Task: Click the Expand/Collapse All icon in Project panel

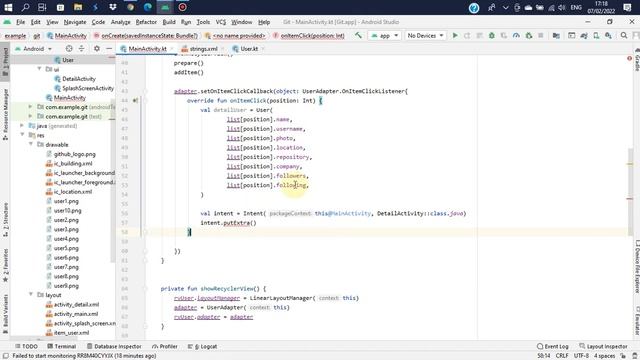Action: pos(81,49)
